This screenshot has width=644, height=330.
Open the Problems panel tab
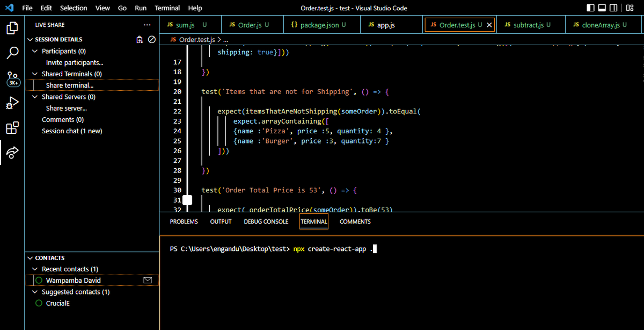[184, 221]
